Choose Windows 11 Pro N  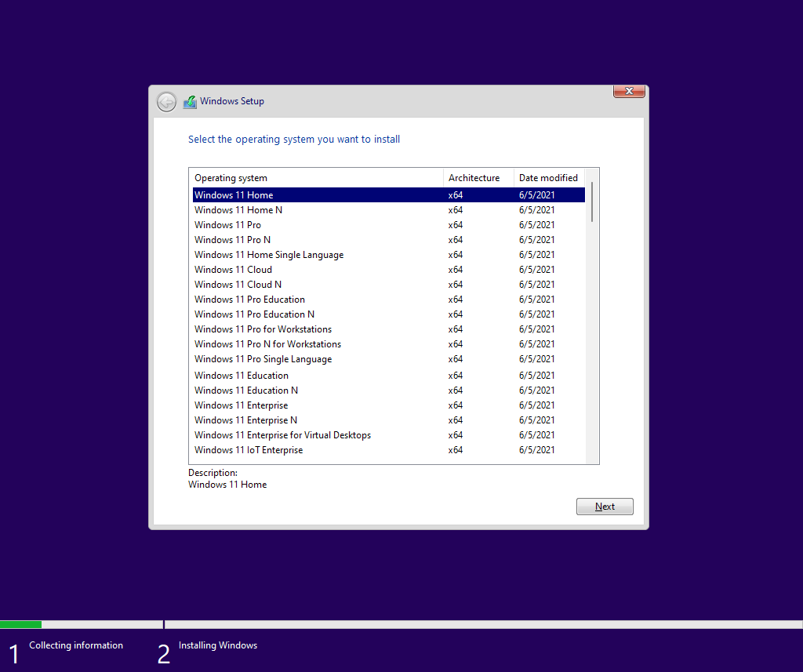(389, 240)
